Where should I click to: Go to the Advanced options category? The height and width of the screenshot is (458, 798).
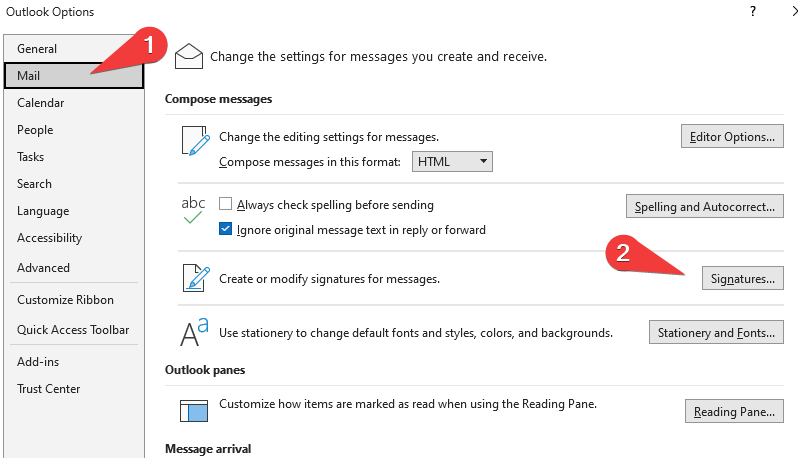(x=43, y=267)
